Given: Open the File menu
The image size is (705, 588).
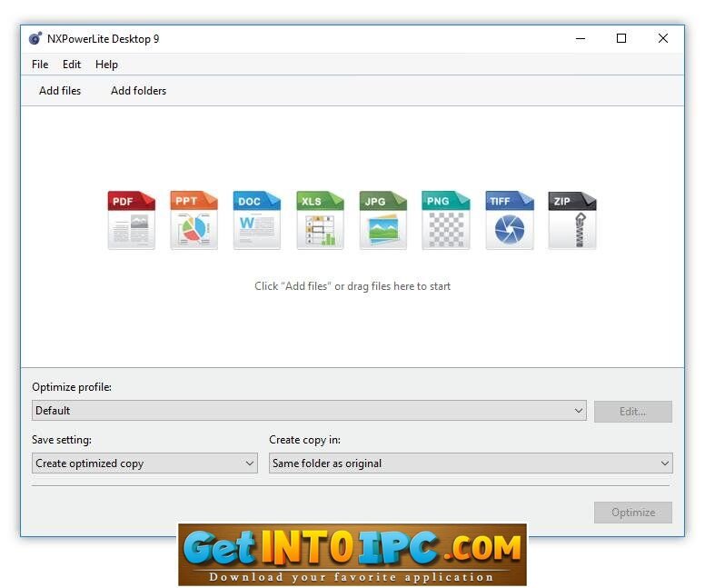Looking at the screenshot, I should 40,65.
